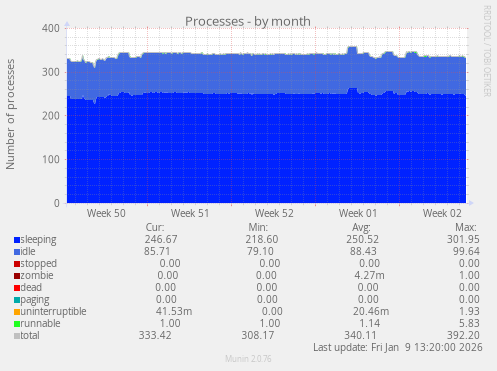Click the 'Processes - by month' title

(x=248, y=22)
